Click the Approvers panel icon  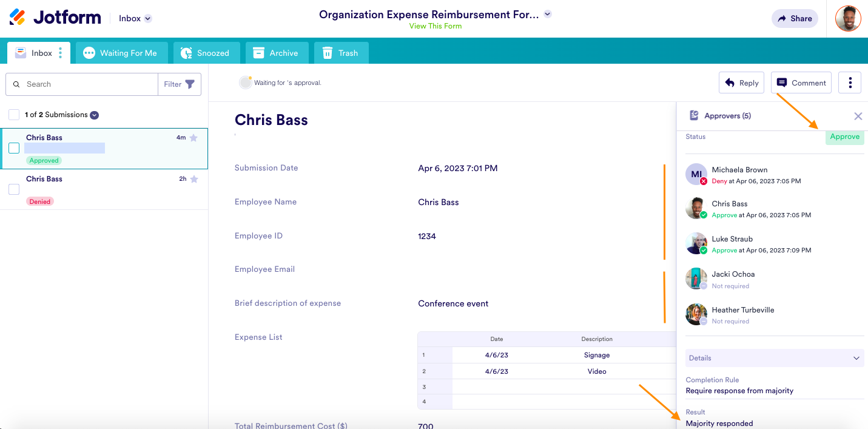click(x=693, y=115)
